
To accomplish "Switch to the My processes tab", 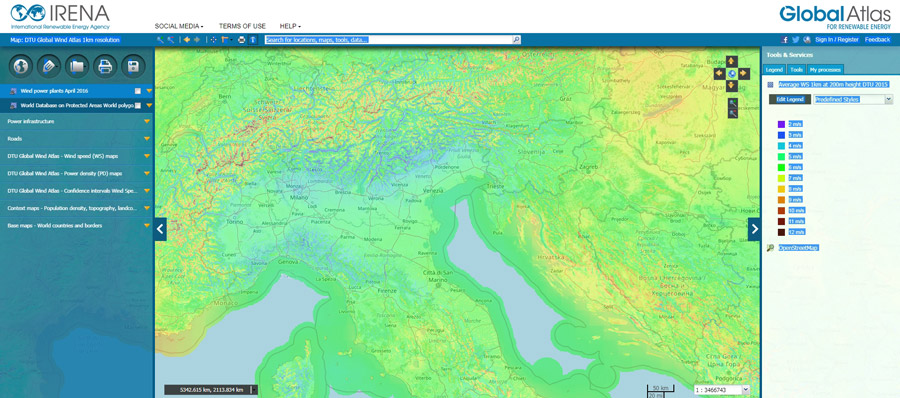I will (825, 69).
